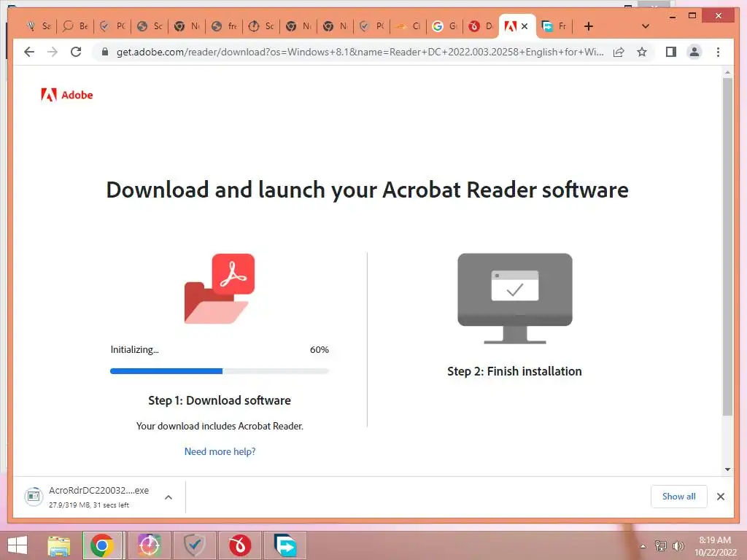The image size is (747, 560).
Task: Open the Windows Start menu
Action: [x=18, y=545]
